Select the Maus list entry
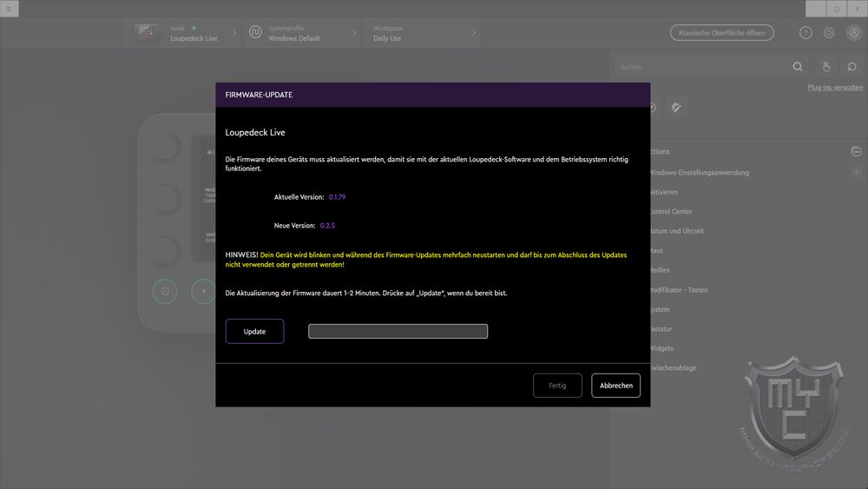This screenshot has width=868, height=489. tap(656, 251)
